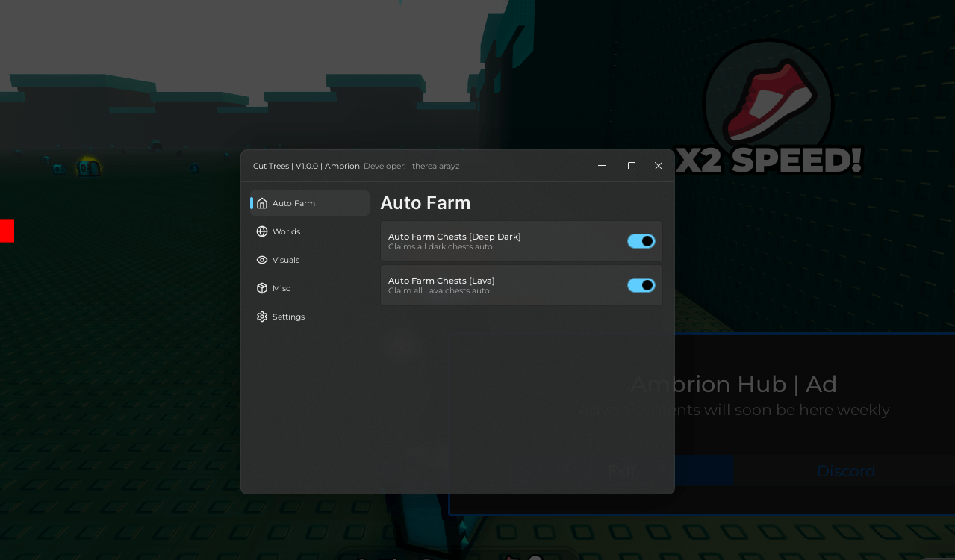Click the gear icon for Settings

pos(262,317)
